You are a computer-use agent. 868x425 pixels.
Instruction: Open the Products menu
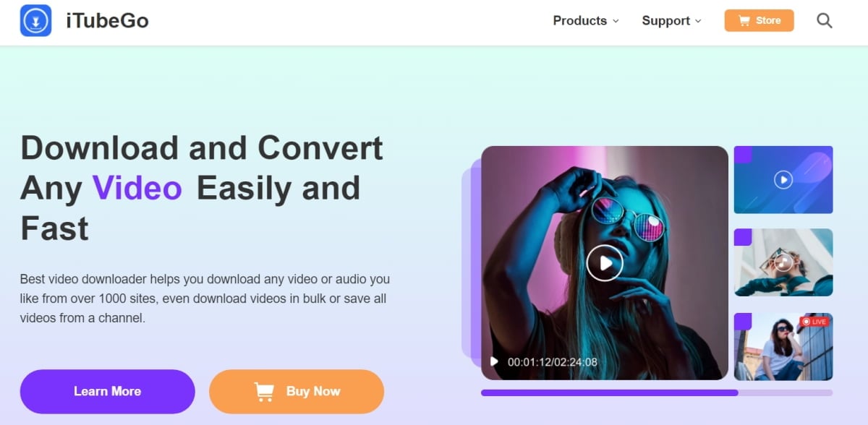pos(586,20)
